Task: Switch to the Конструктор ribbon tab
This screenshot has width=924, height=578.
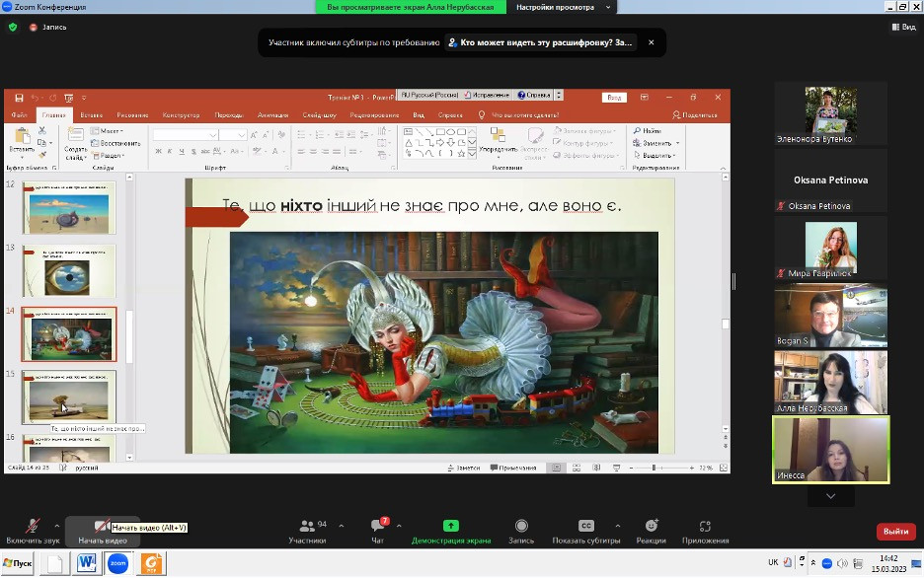Action: coord(181,114)
